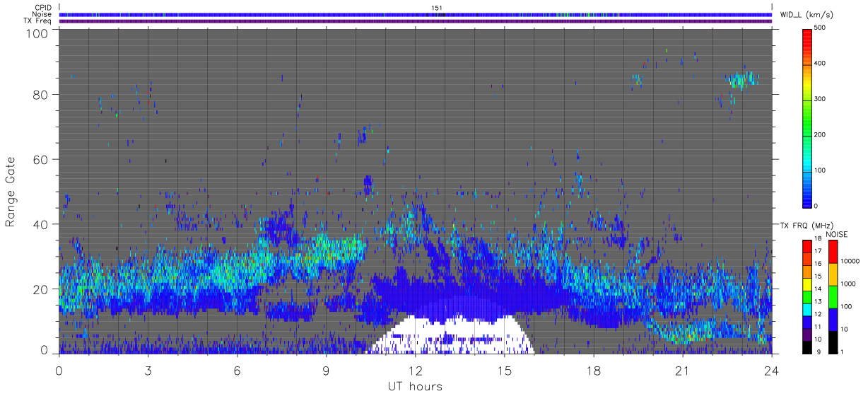Click the CPID label at top left
This screenshot has width=868, height=401.
pos(43,7)
